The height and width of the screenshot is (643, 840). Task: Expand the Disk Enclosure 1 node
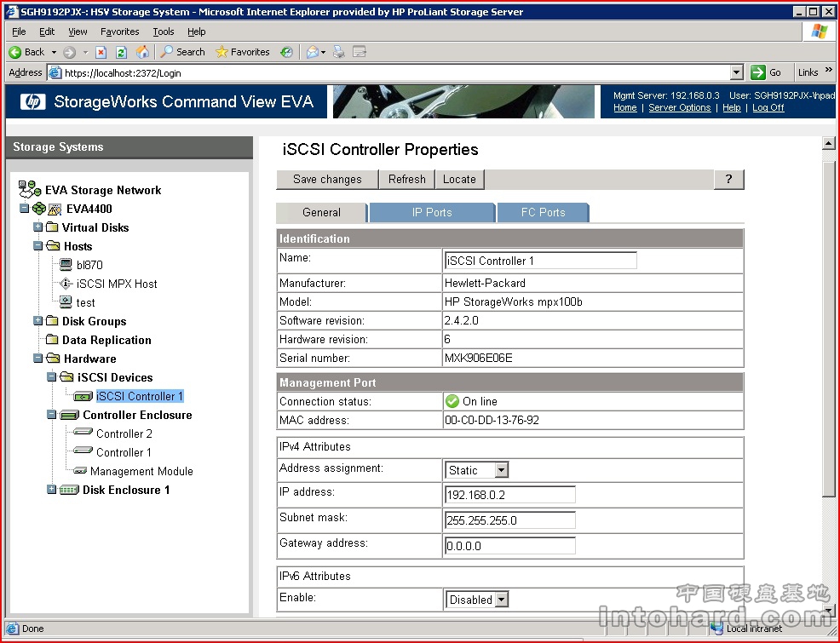51,489
